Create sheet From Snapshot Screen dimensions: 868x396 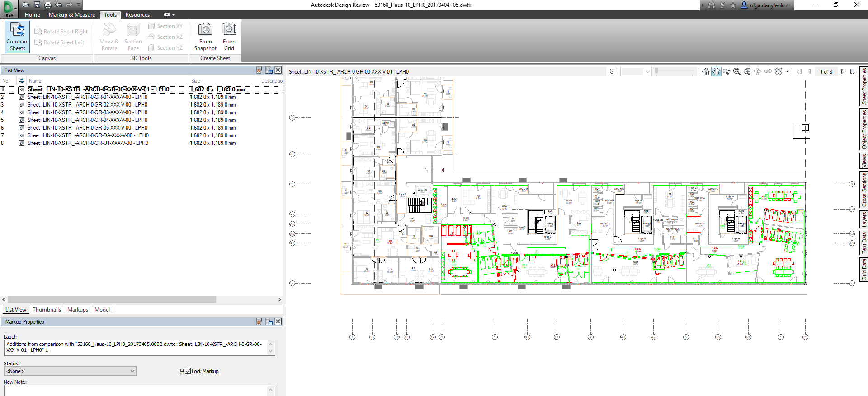205,36
